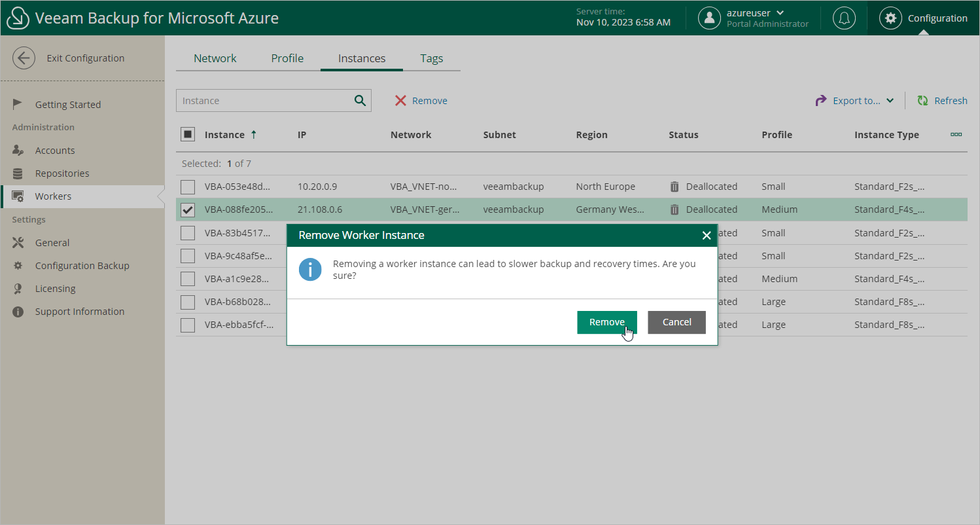Click the azureuser avatar icon
The image size is (980, 525).
tap(709, 18)
